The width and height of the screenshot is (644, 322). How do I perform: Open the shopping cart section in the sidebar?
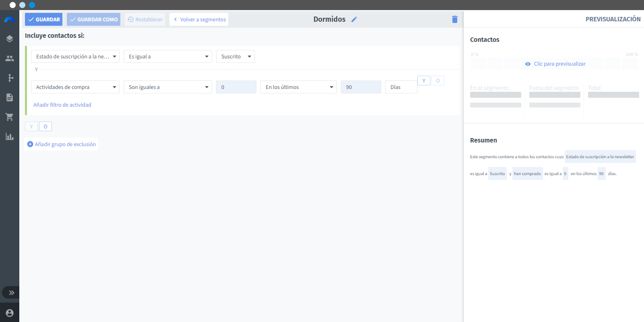point(10,117)
